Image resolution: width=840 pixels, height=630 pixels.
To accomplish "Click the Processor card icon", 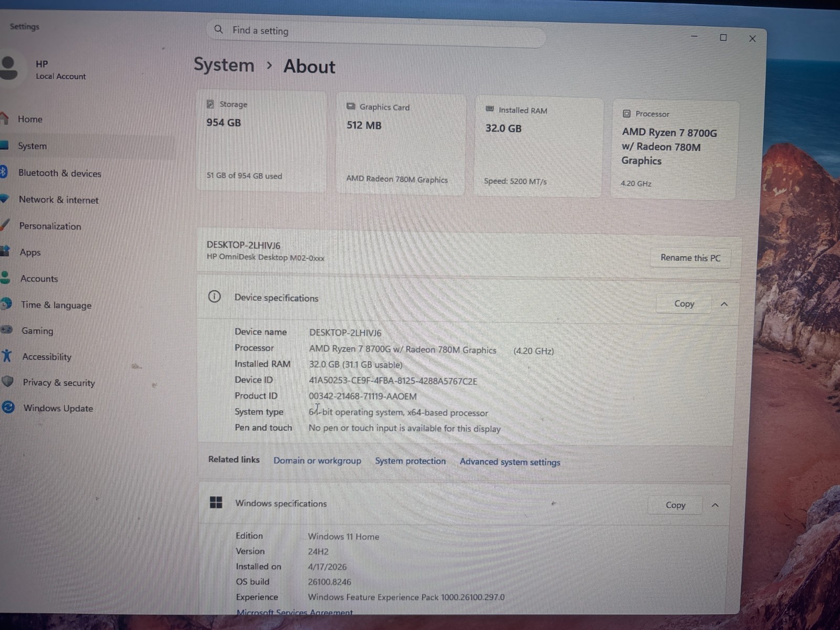I will [626, 113].
